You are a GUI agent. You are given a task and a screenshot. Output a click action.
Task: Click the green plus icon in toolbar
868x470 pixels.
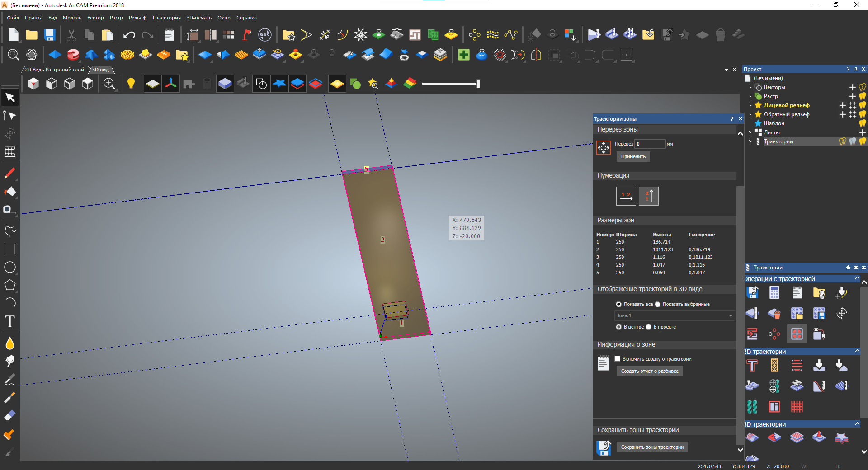click(x=464, y=55)
